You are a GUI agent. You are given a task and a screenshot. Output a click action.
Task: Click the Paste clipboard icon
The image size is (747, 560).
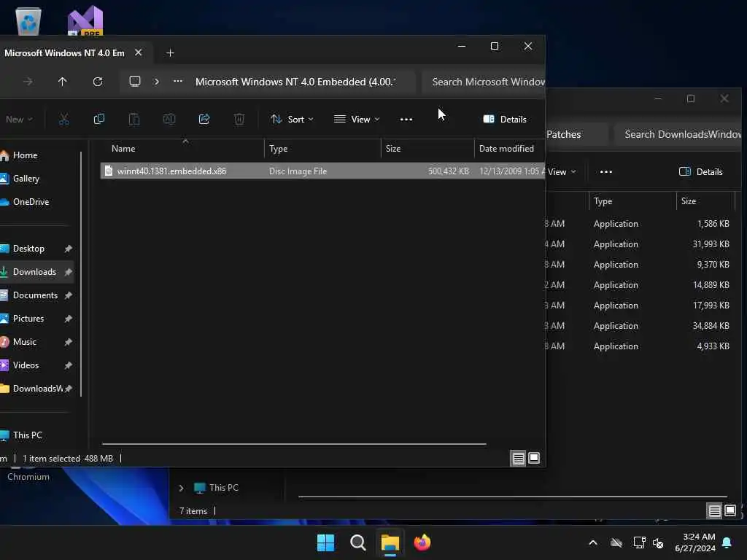click(134, 119)
